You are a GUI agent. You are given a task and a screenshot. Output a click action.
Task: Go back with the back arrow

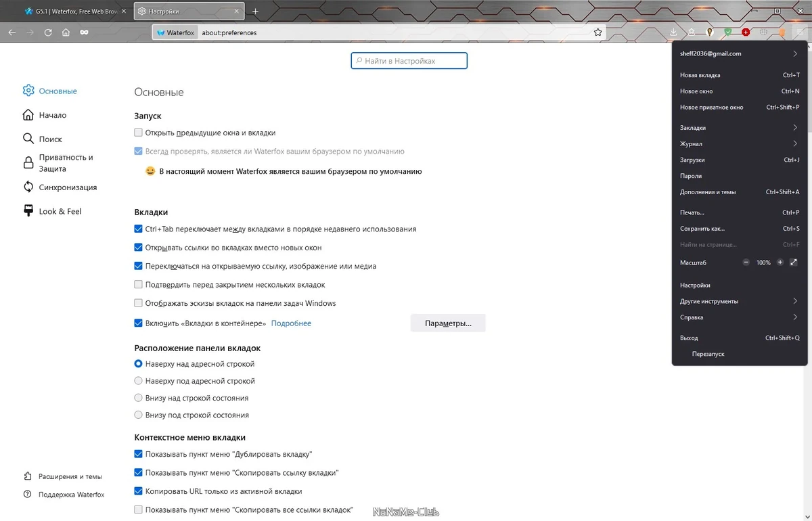[x=12, y=32]
